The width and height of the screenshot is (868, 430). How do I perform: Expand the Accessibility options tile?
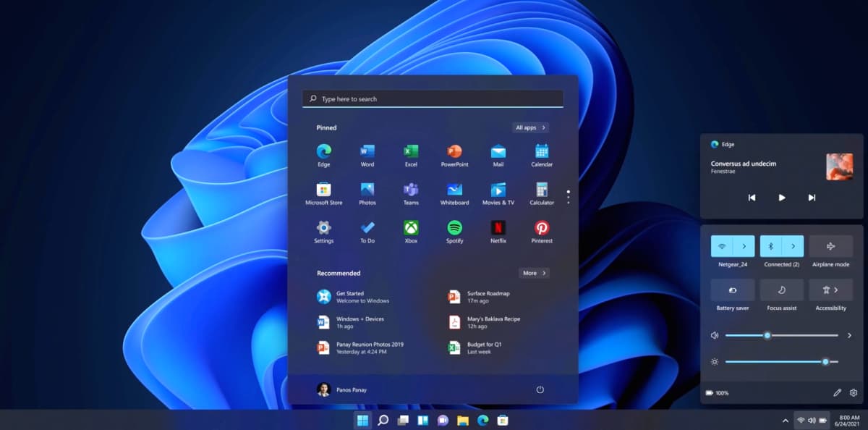pos(831,290)
